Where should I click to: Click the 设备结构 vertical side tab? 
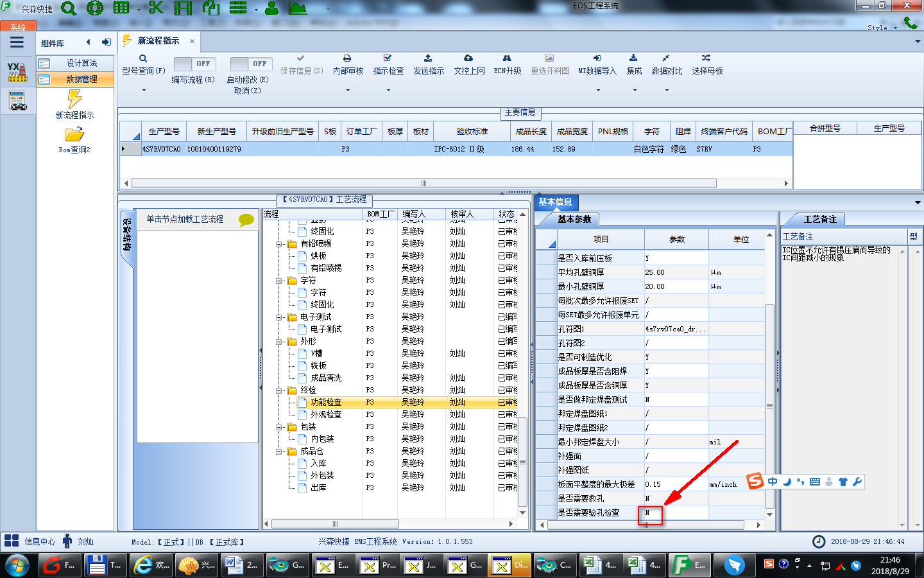click(x=127, y=235)
